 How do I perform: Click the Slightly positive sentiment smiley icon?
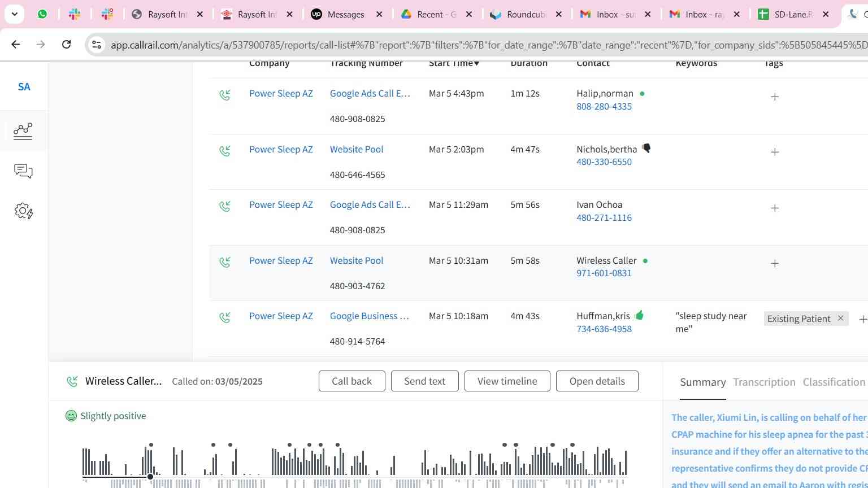pyautogui.click(x=71, y=416)
